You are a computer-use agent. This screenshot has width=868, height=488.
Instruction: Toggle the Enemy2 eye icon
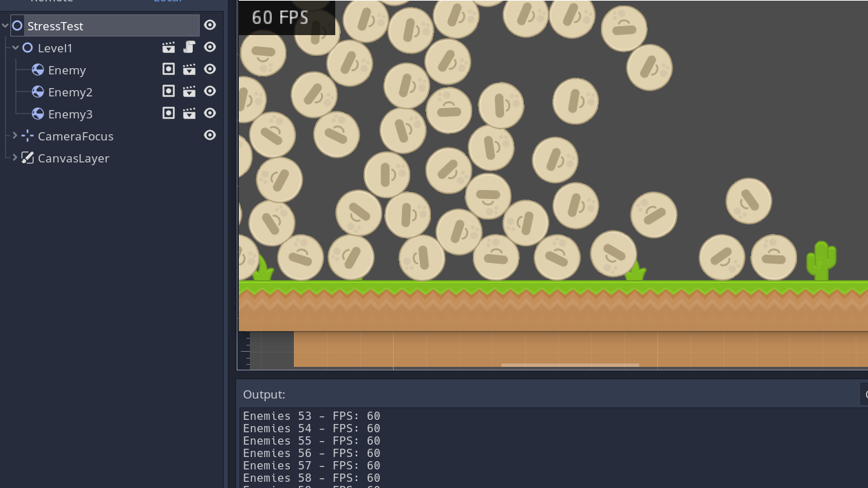(210, 92)
